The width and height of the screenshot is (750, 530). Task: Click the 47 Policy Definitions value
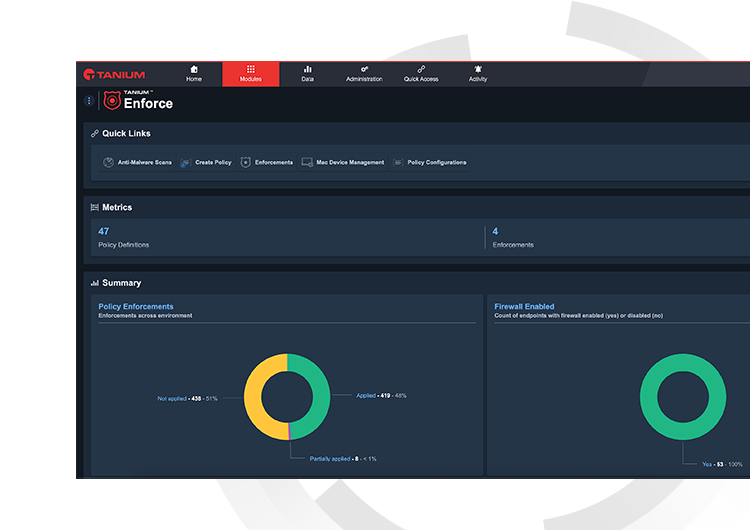104,232
